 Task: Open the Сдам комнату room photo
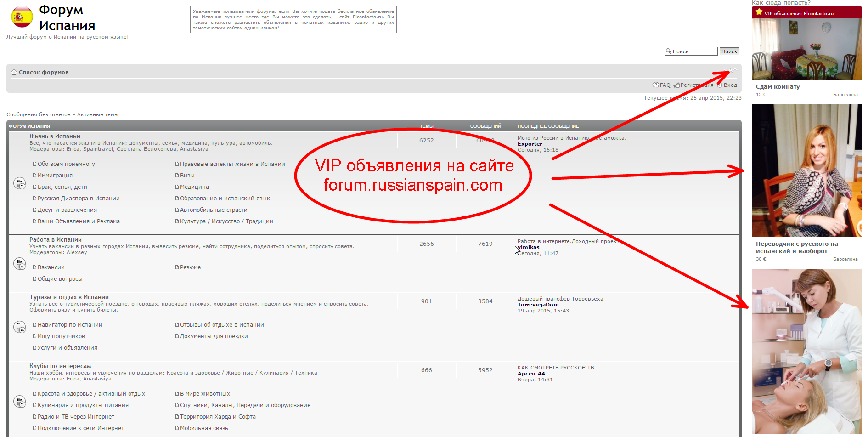point(806,49)
